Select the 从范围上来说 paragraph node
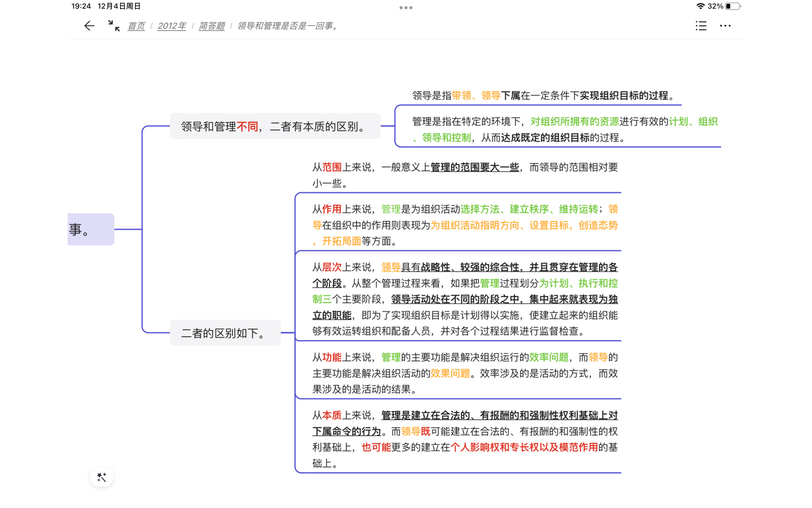This screenshot has height=508, width=812. pyautogui.click(x=465, y=175)
